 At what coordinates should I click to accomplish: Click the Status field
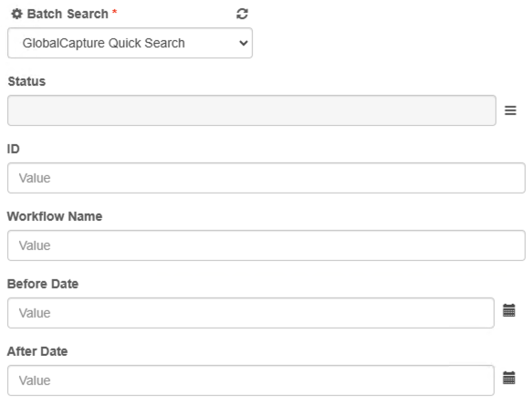[x=252, y=110]
